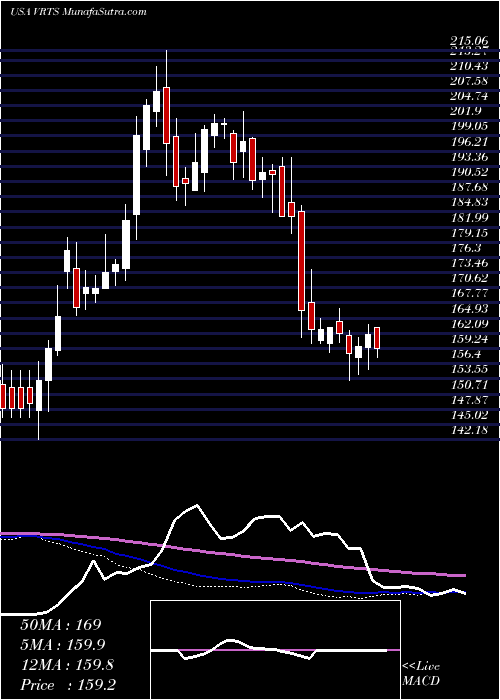Click the 181.99 axis label
500x700 pixels.
click(469, 218)
